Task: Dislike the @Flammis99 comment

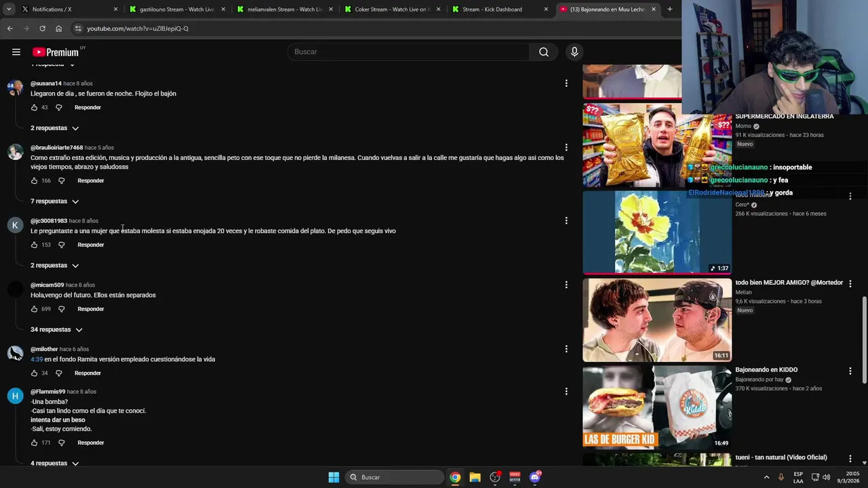Action: pyautogui.click(x=61, y=443)
